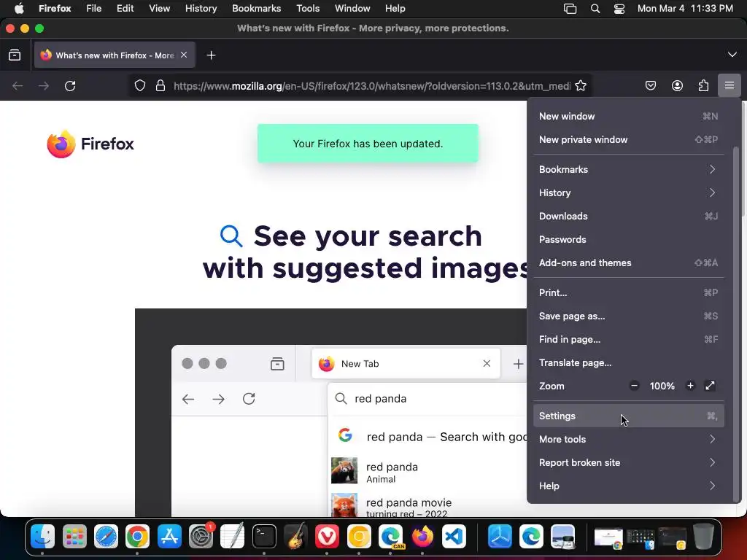
Task: Open the App Store from the Dock
Action: (x=169, y=537)
